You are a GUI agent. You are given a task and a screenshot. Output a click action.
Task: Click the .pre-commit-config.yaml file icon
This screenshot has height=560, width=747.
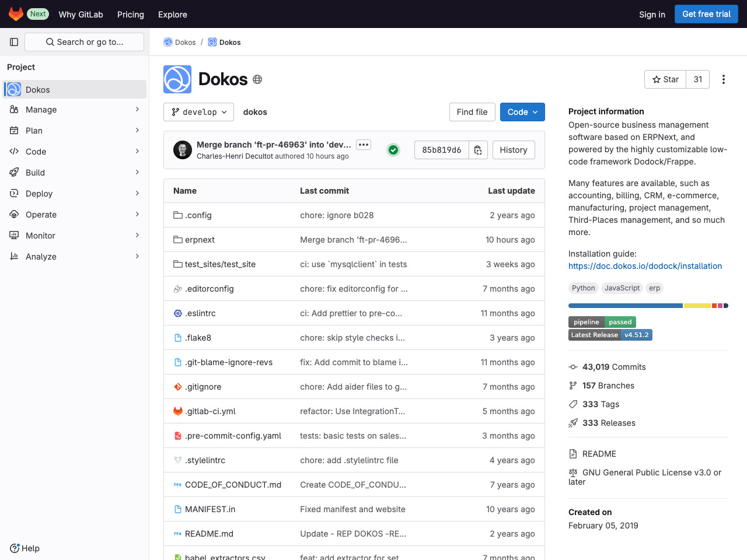coord(178,436)
